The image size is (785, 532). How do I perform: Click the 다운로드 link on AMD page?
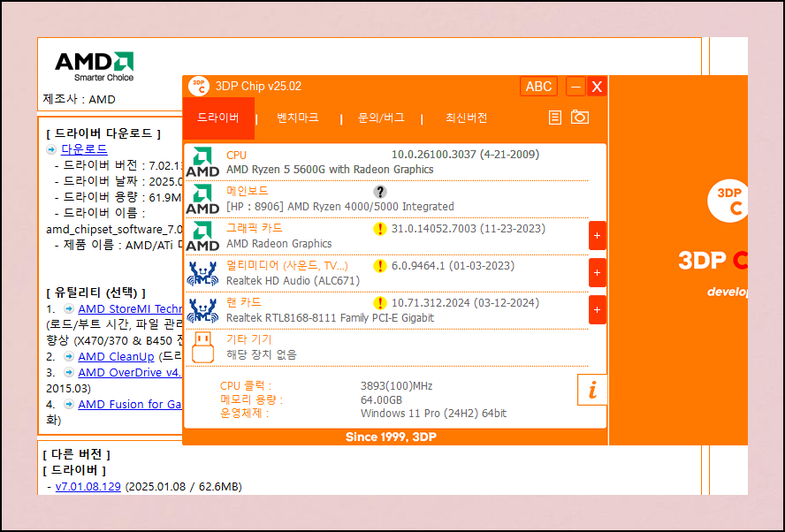[x=84, y=149]
